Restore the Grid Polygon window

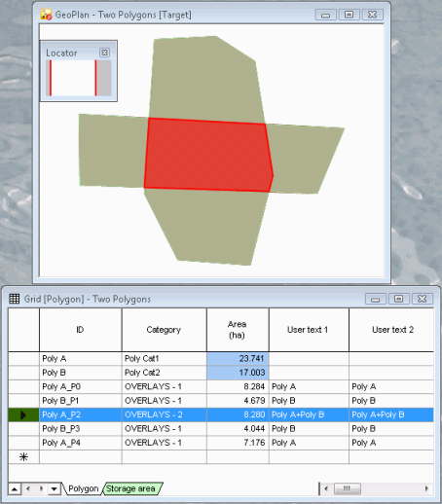point(399,299)
